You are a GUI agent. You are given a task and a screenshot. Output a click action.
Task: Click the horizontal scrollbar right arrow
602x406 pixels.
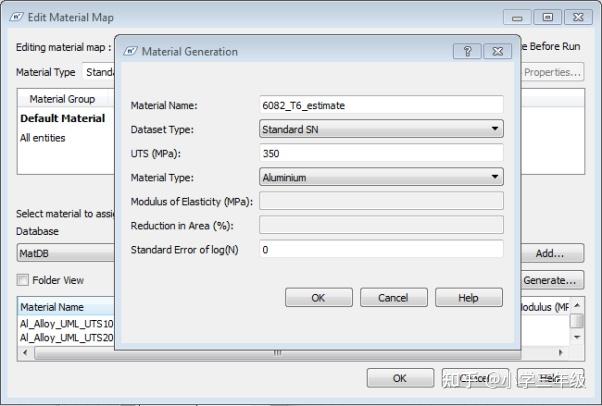pyautogui.click(x=561, y=352)
